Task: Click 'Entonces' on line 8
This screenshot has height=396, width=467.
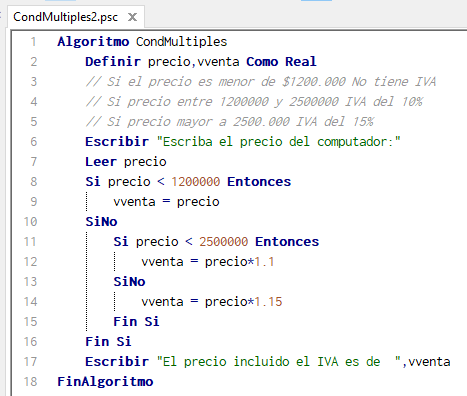Action: pos(259,182)
